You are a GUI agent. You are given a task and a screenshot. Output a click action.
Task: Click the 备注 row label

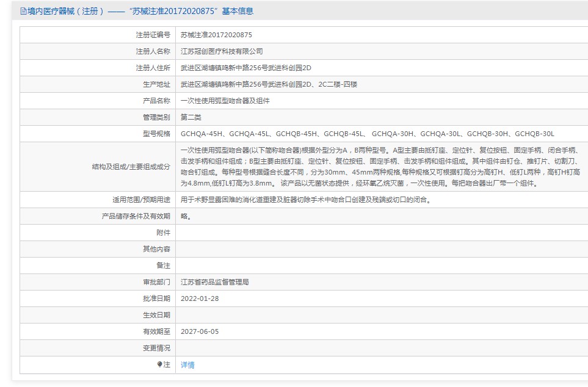click(x=163, y=266)
